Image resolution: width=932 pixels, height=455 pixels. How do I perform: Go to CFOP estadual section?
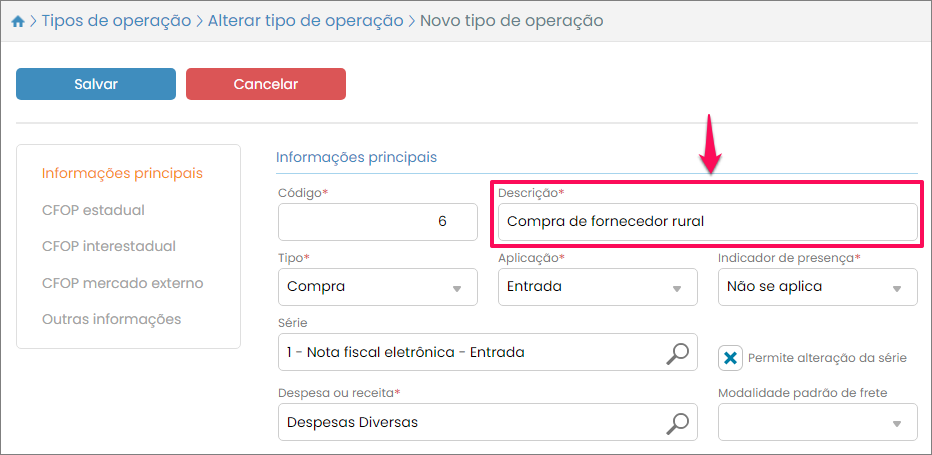tap(93, 210)
